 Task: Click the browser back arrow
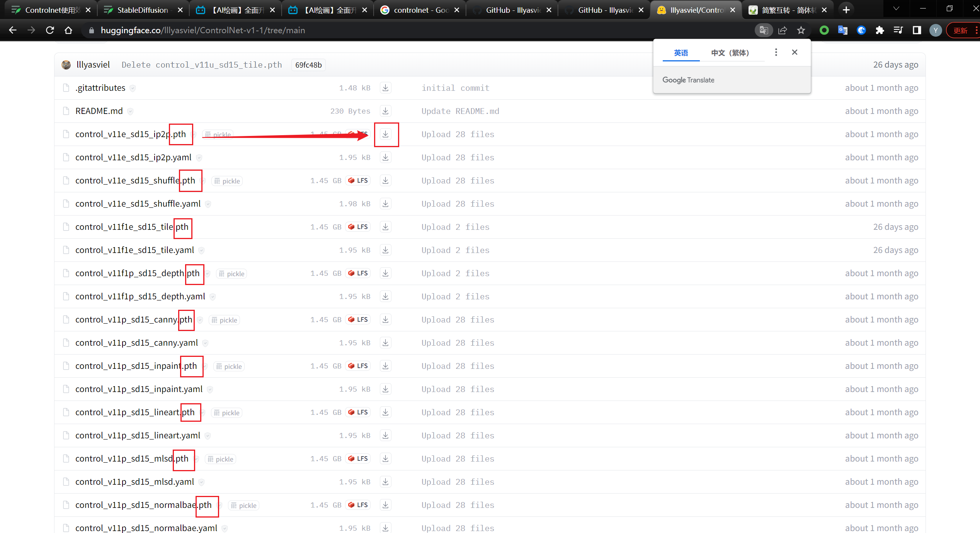(12, 30)
